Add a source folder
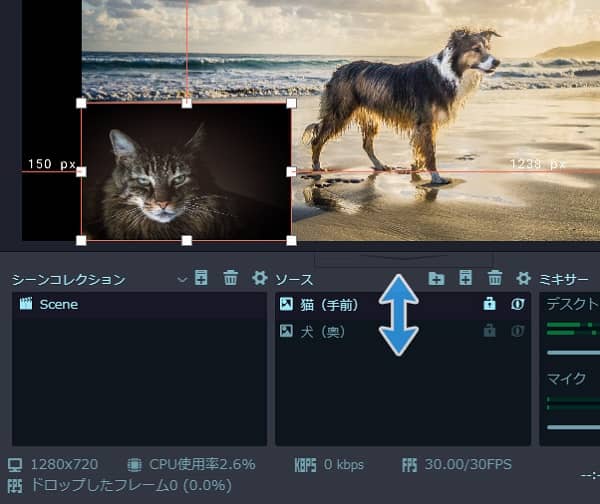The height and width of the screenshot is (504, 600). (x=436, y=278)
